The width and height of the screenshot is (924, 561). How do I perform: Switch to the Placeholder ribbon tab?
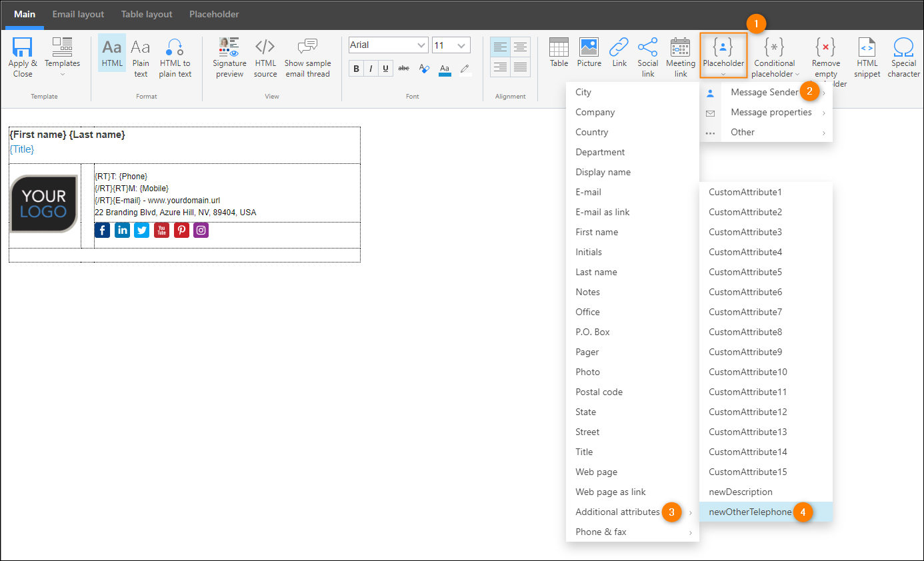pos(214,14)
